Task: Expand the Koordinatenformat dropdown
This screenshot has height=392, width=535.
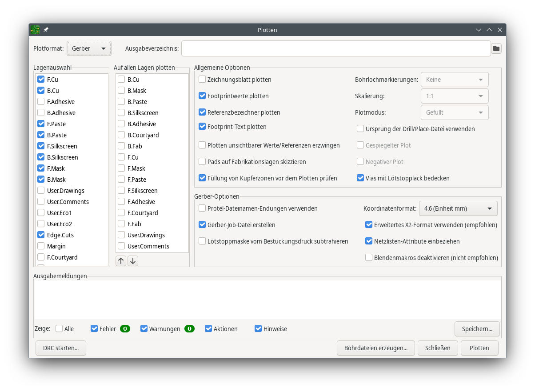Action: pyautogui.click(x=458, y=208)
